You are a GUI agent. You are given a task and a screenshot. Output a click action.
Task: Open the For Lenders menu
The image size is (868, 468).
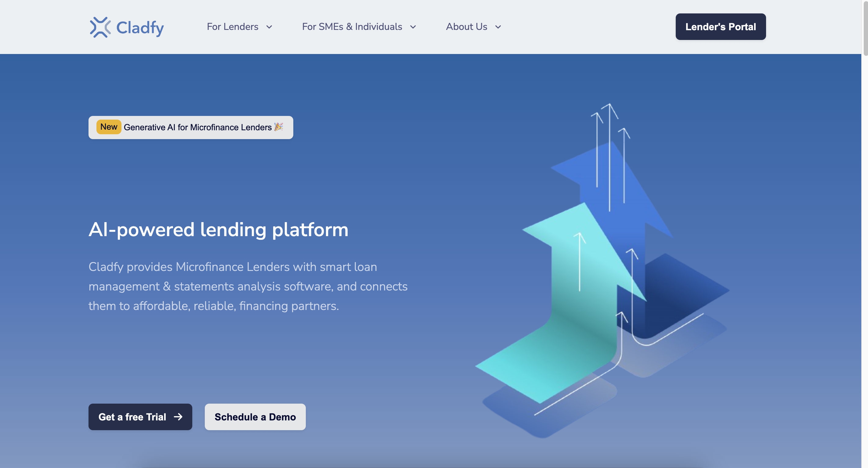[233, 27]
